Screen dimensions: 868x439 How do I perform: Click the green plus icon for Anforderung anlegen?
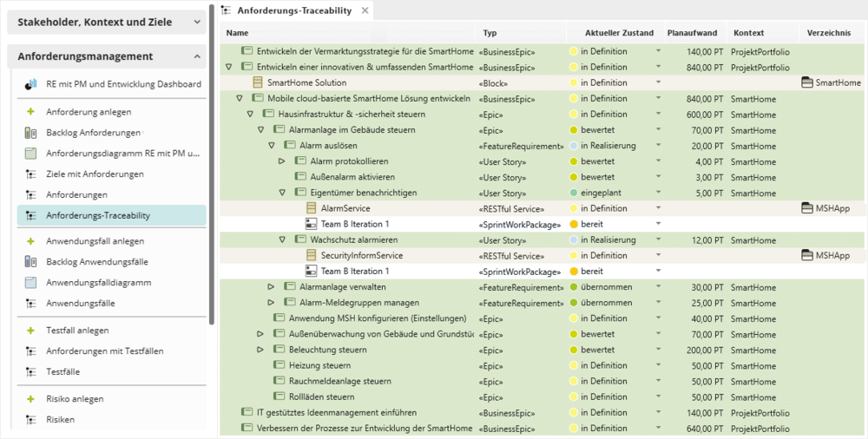(x=30, y=112)
